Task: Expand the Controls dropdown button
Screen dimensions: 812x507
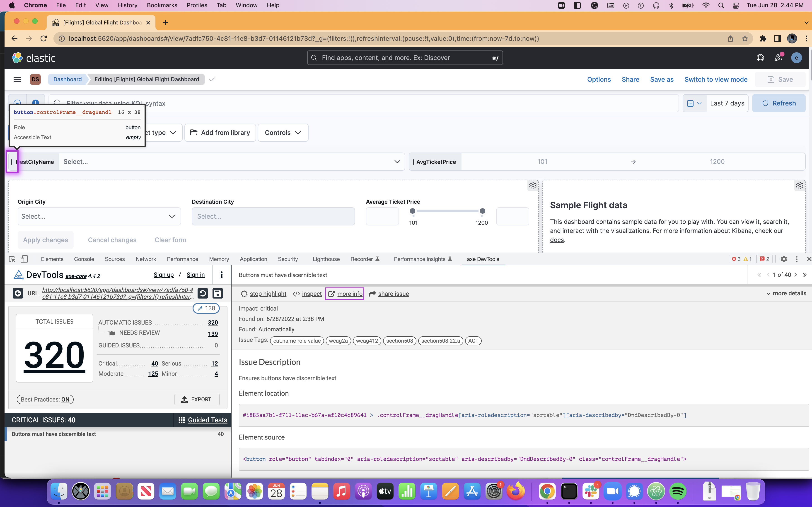Action: coord(283,133)
